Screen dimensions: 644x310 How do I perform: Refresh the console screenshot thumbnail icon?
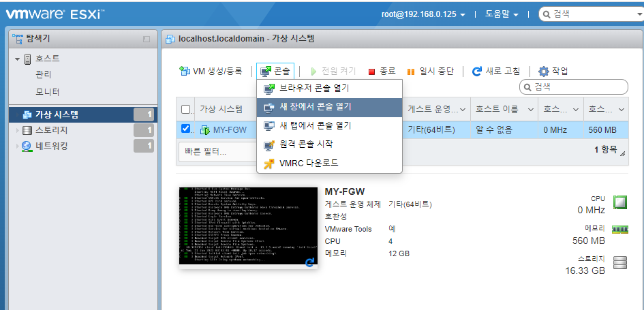[x=310, y=262]
